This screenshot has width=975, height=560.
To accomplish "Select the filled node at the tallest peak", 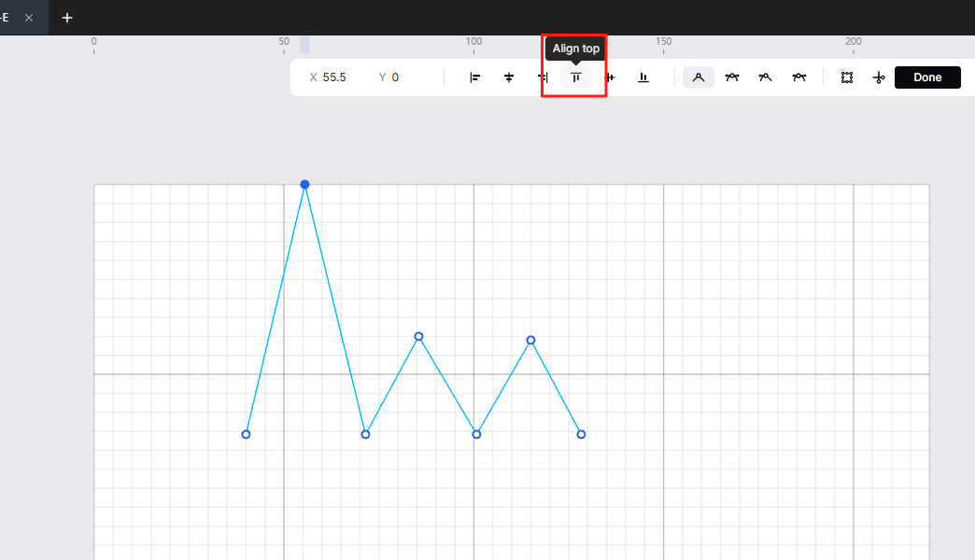I will (304, 185).
